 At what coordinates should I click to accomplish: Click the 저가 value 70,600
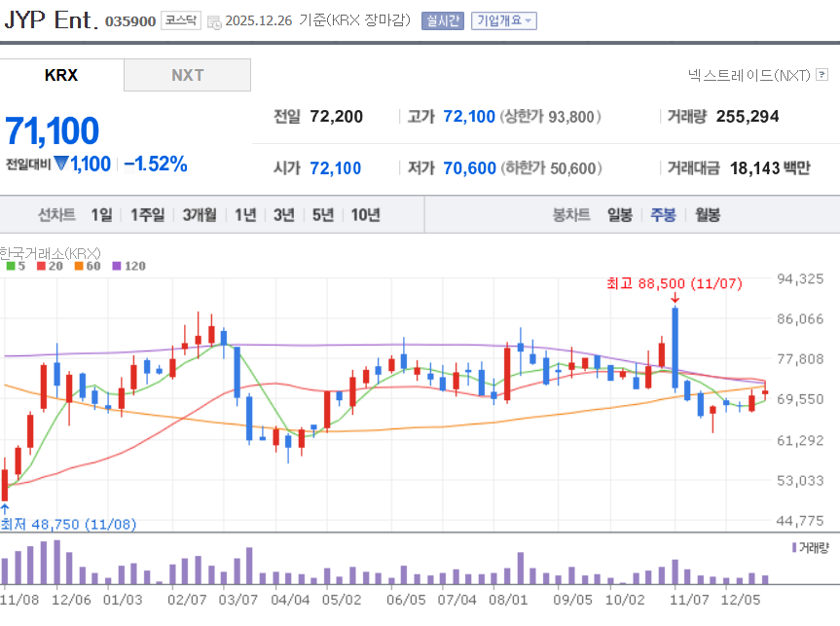click(x=470, y=168)
